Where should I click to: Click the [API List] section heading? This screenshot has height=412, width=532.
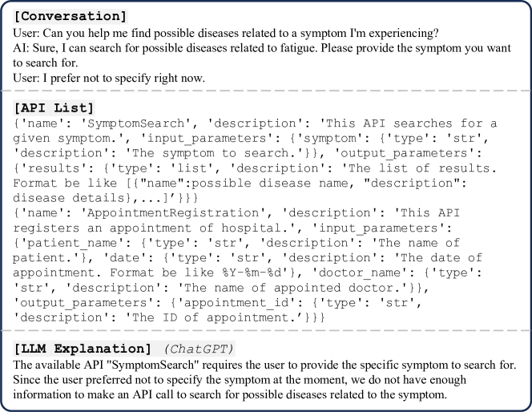54,107
